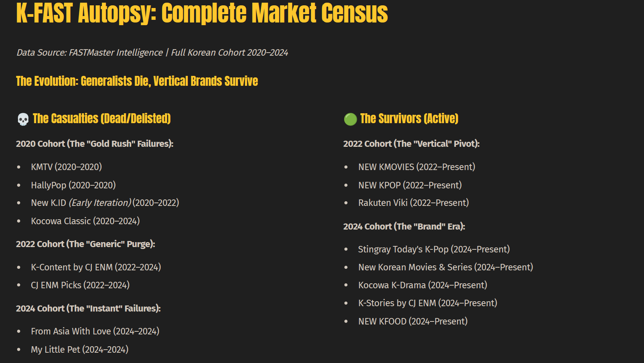Click the K-Content by CJ ENM entry
Screen dimensions: 644x363
pos(96,267)
